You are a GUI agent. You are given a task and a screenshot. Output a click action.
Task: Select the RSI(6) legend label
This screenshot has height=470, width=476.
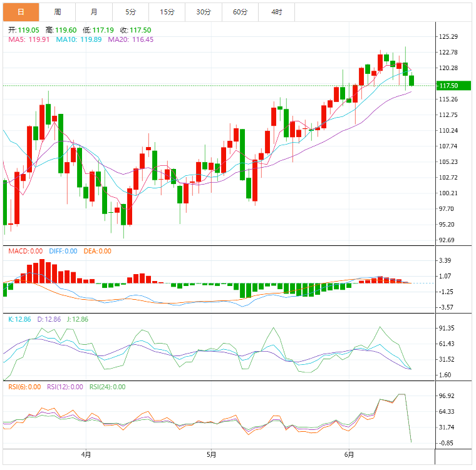tap(24, 387)
